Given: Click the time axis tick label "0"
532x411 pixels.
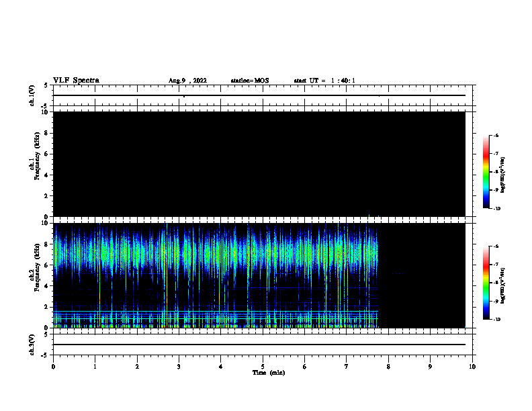Looking at the screenshot, I should pos(53,367).
